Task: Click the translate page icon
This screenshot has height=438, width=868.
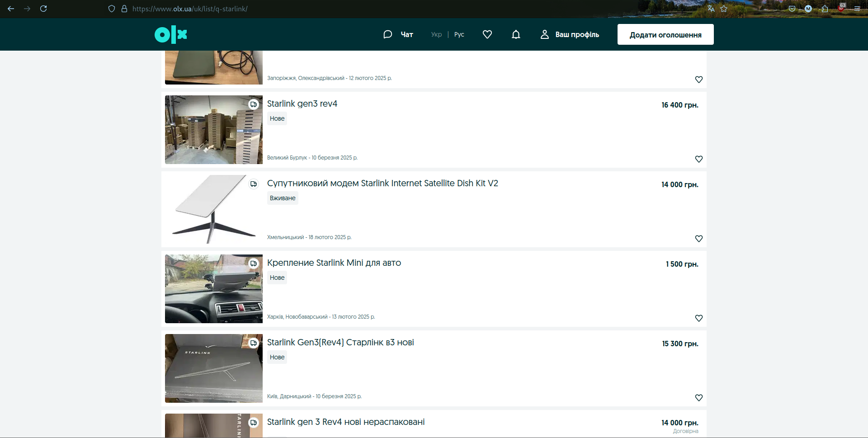Action: tap(711, 9)
